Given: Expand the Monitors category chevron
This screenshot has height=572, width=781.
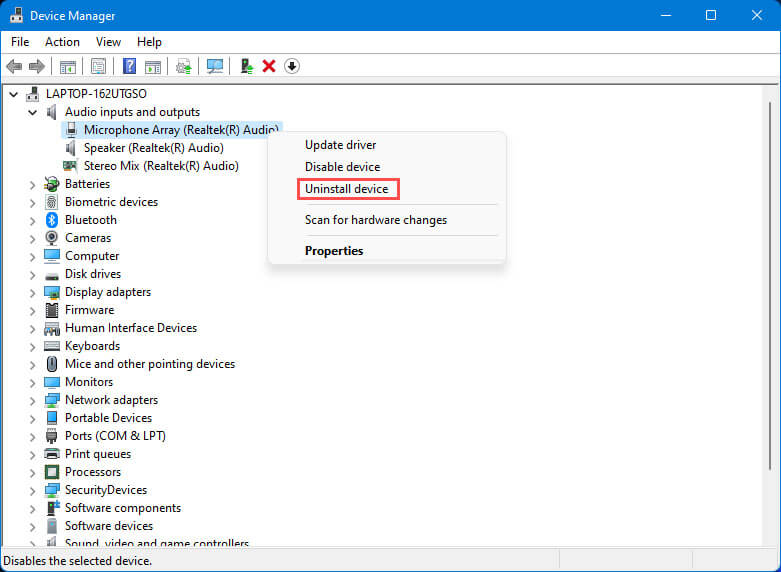Looking at the screenshot, I should (32, 383).
